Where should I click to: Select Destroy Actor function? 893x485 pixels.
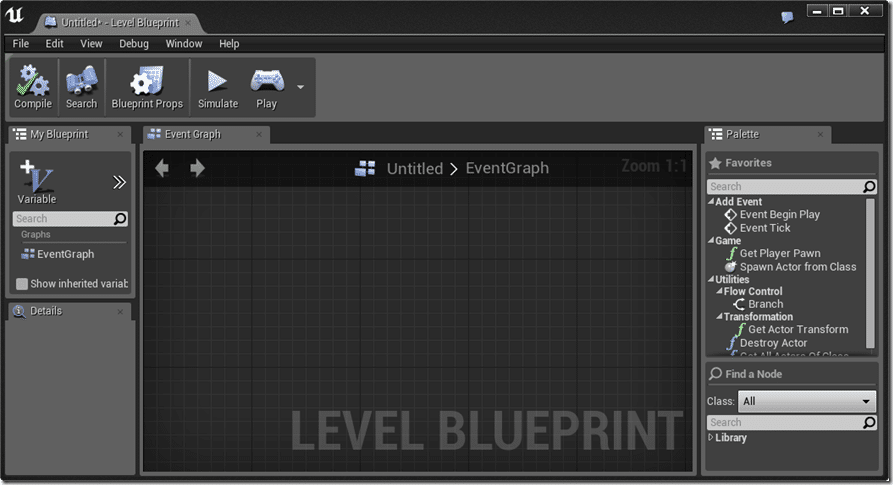767,343
